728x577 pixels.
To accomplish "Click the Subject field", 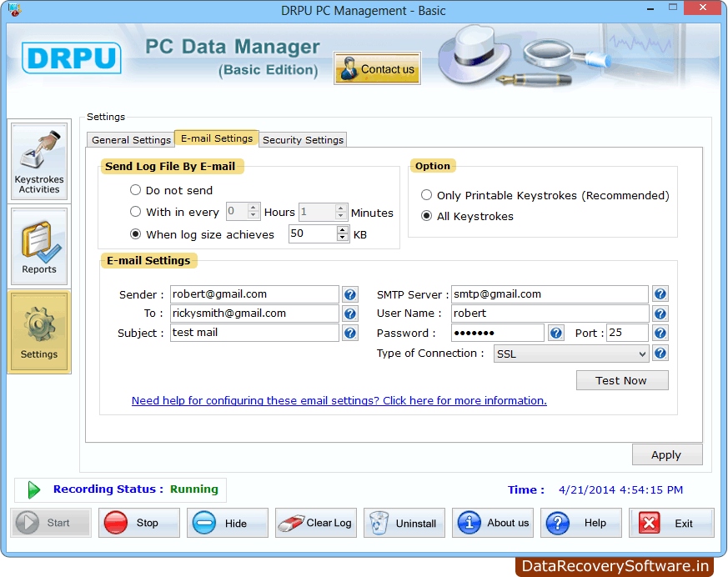I will click(254, 333).
